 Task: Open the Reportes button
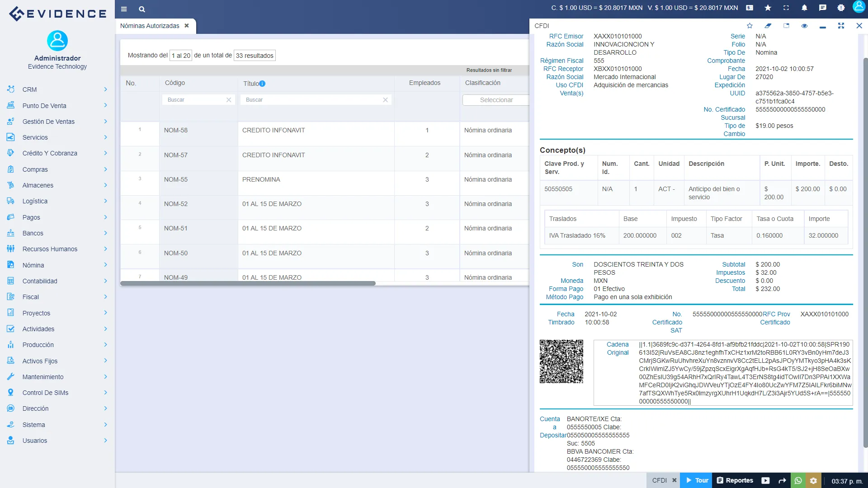point(735,480)
